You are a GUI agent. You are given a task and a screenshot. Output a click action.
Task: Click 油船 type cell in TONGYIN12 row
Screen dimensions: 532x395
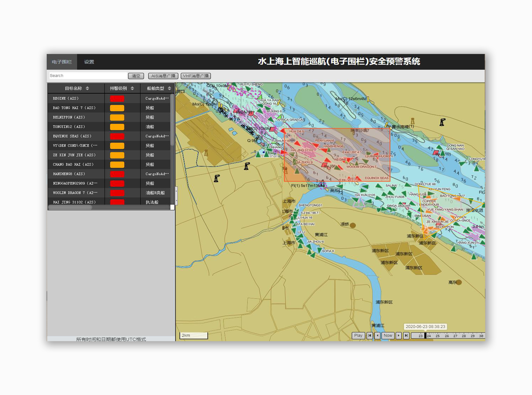pyautogui.click(x=150, y=127)
